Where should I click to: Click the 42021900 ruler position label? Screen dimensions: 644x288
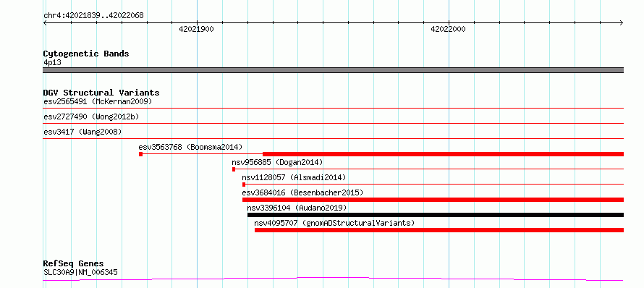click(196, 29)
